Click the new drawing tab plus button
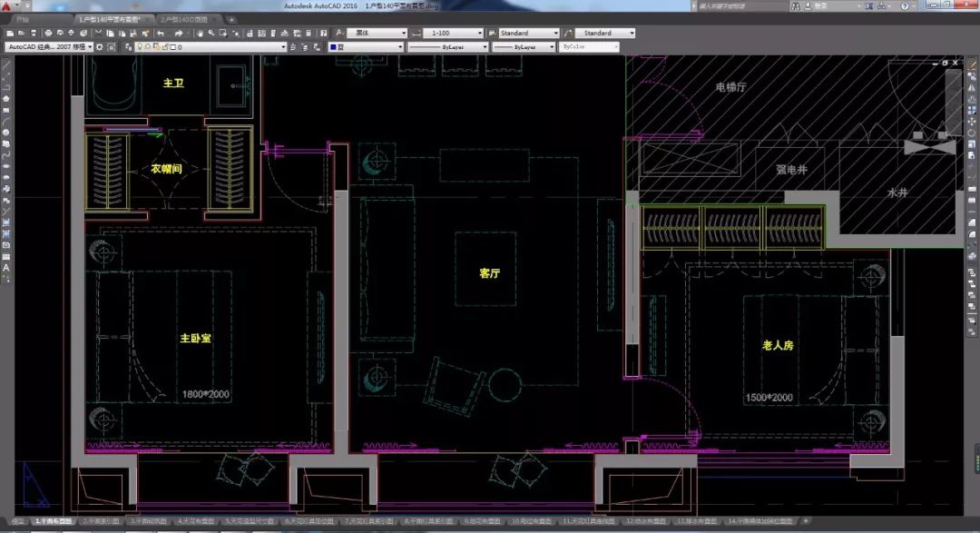This screenshot has width=980, height=533. coord(231,18)
